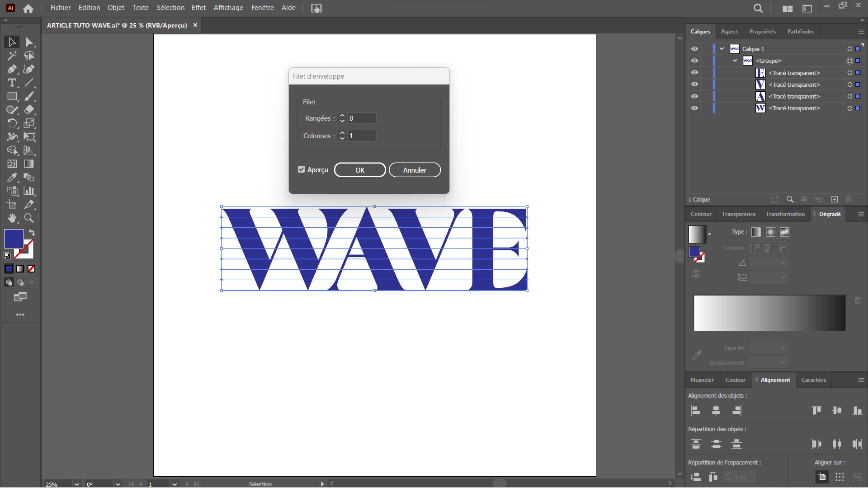The width and height of the screenshot is (868, 488).
Task: Click the OK button
Action: tap(359, 169)
